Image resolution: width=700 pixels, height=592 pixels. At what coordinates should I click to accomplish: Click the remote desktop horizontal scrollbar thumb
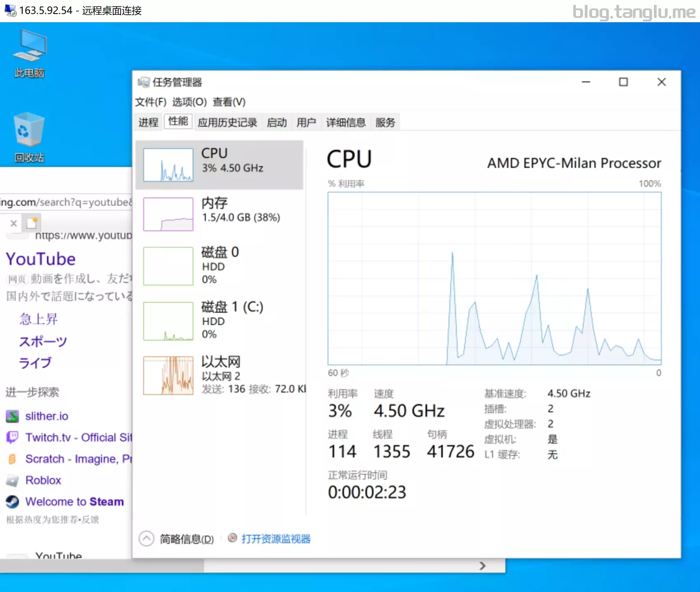102,566
